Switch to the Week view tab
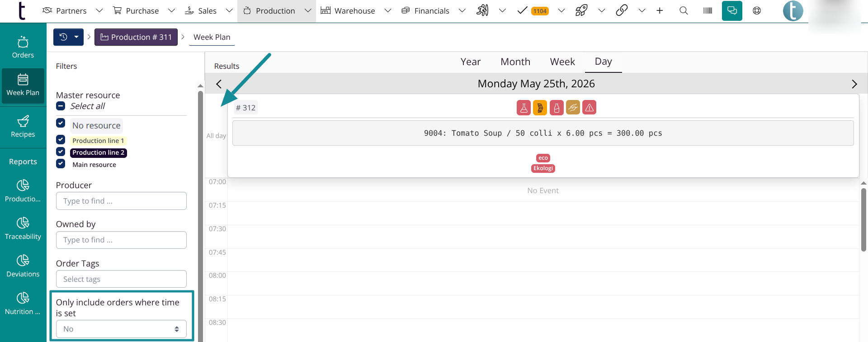The width and height of the screenshot is (868, 342). (x=562, y=62)
